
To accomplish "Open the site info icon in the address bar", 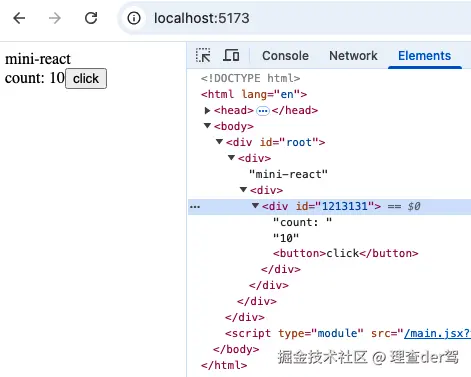I will [134, 18].
